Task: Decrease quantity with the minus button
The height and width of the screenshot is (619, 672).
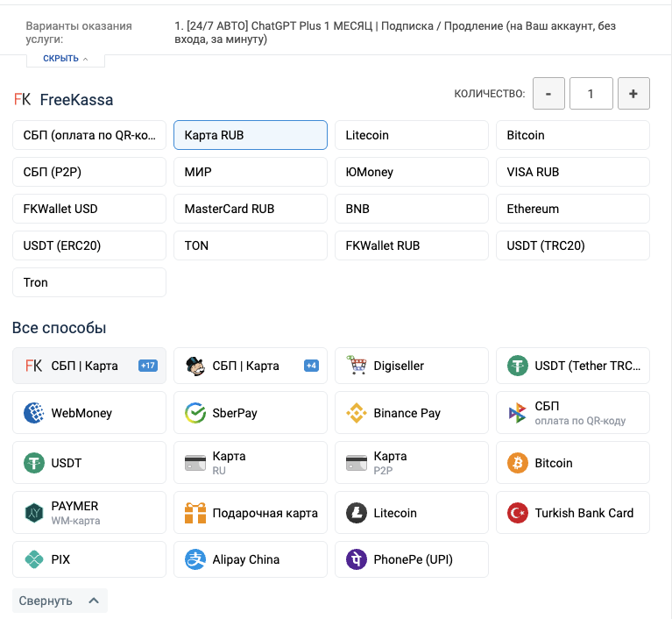Action: pos(548,94)
